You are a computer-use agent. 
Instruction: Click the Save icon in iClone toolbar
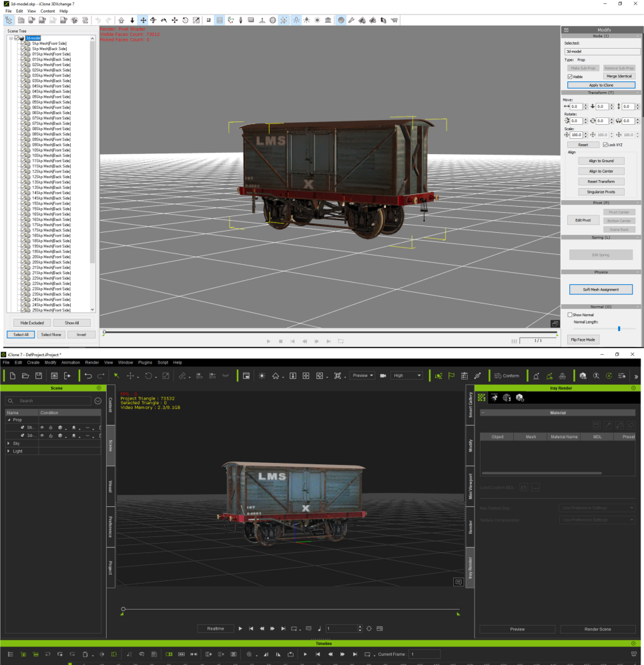[39, 376]
